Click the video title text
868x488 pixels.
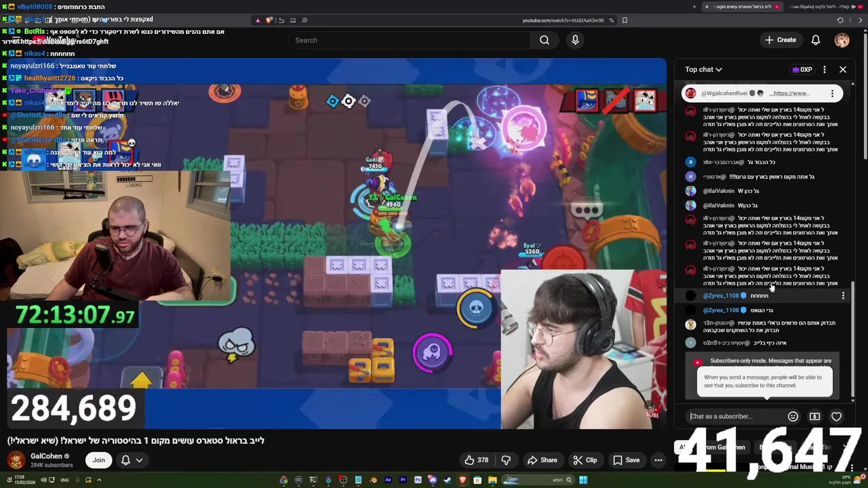tap(136, 441)
